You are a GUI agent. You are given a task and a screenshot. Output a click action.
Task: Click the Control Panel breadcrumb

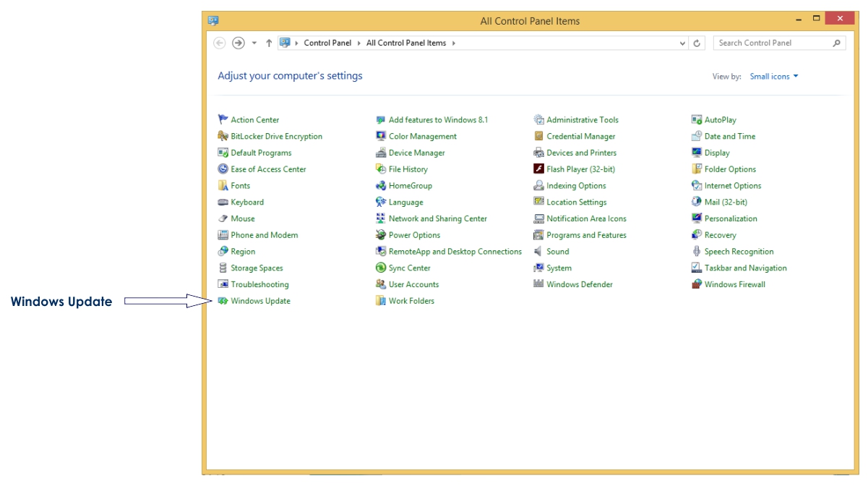[327, 43]
